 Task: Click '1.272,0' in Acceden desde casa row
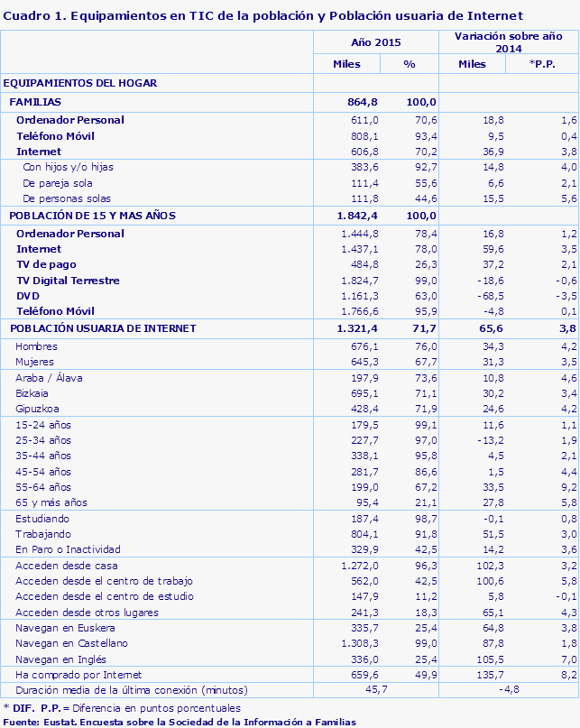(x=360, y=566)
